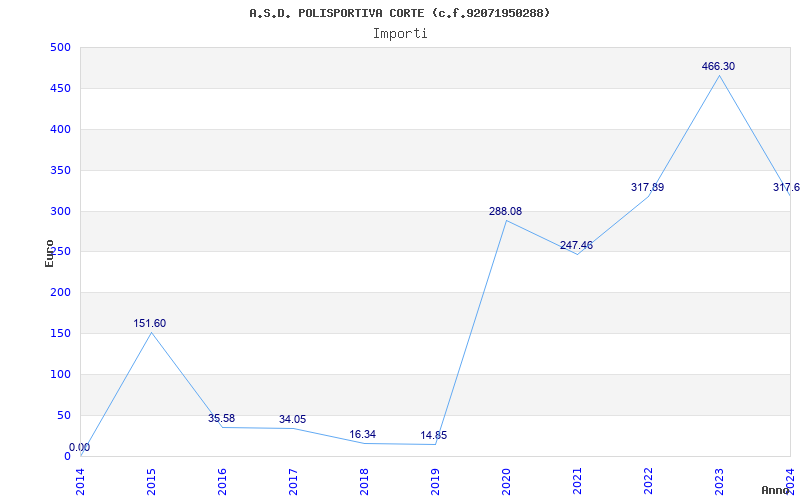800x500 pixels.
Task: Click the 2014 x-axis year label
Action: [x=80, y=481]
